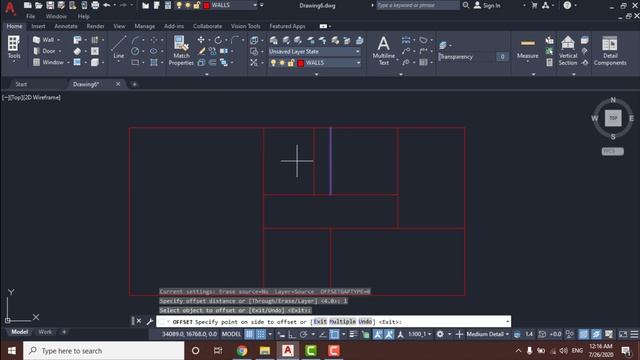Click the Exit option in the command line

click(320, 322)
